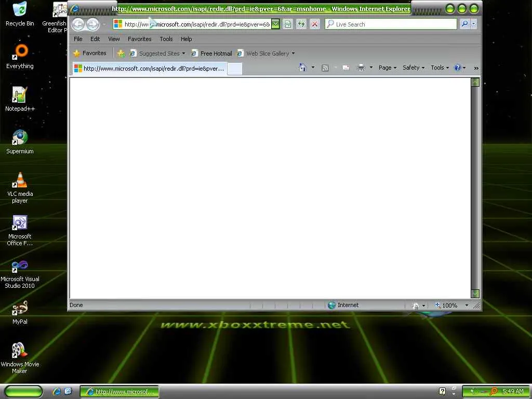Click the Everything magnifier tray icon
The image size is (532, 399).
494,391
